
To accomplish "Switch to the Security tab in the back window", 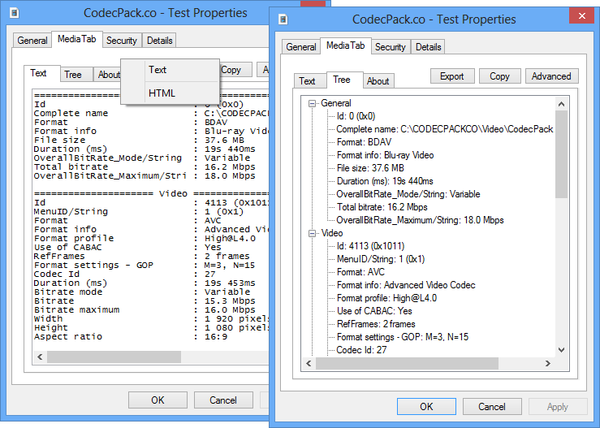I will coord(121,41).
